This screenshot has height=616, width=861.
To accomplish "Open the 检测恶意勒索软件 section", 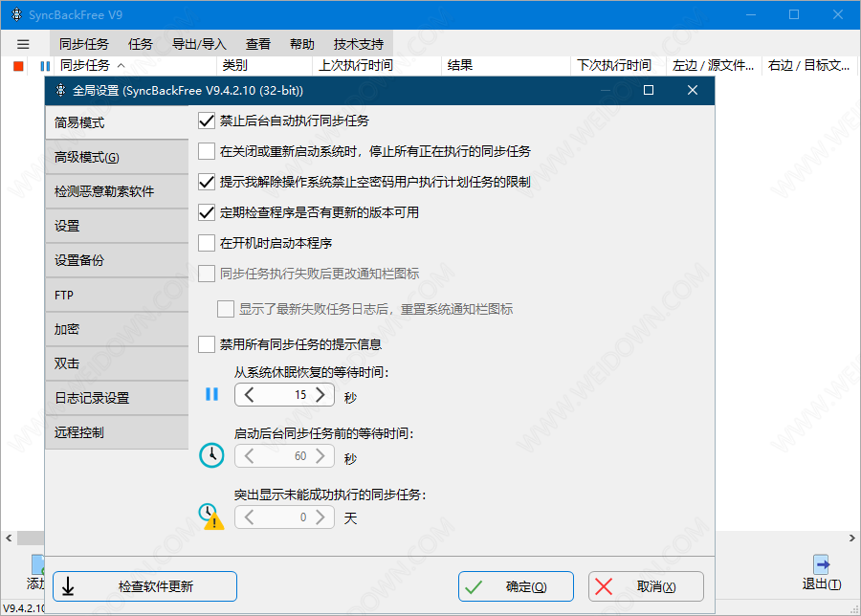I will coord(117,191).
